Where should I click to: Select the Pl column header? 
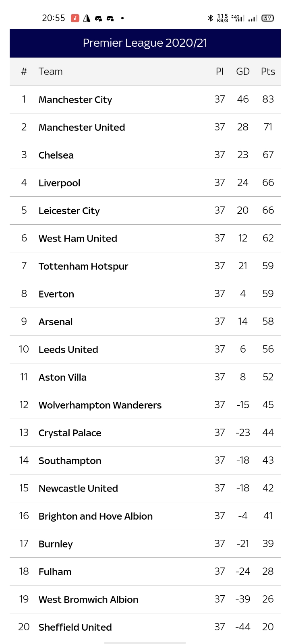220,72
